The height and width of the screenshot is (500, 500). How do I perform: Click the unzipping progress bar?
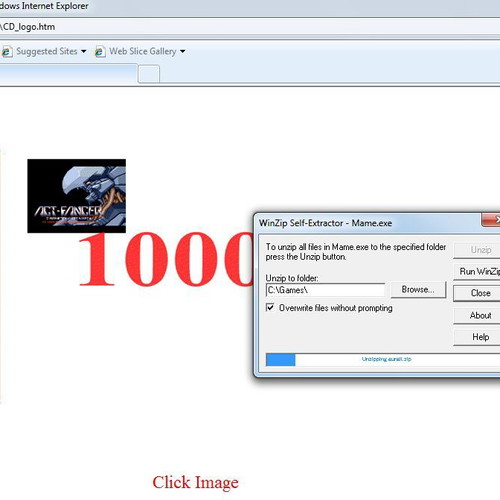[x=383, y=359]
